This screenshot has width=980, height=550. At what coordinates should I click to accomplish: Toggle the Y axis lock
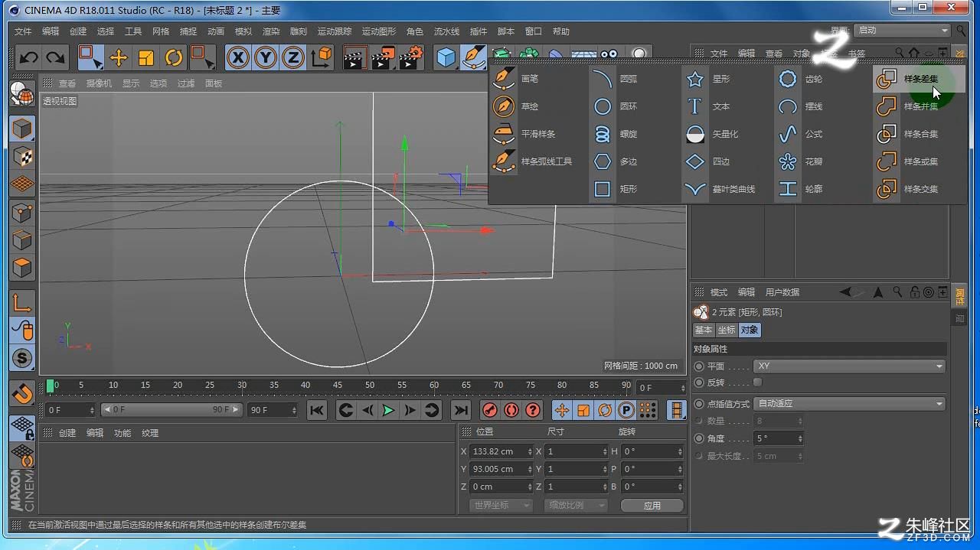click(266, 57)
